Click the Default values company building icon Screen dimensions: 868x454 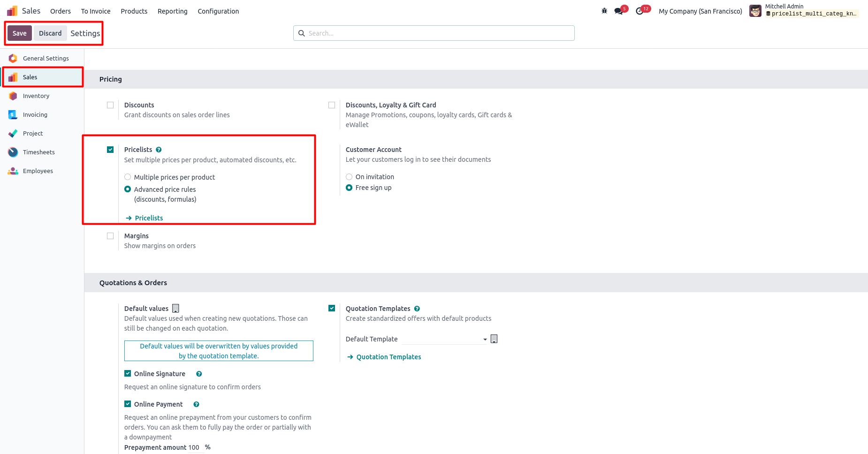(175, 308)
